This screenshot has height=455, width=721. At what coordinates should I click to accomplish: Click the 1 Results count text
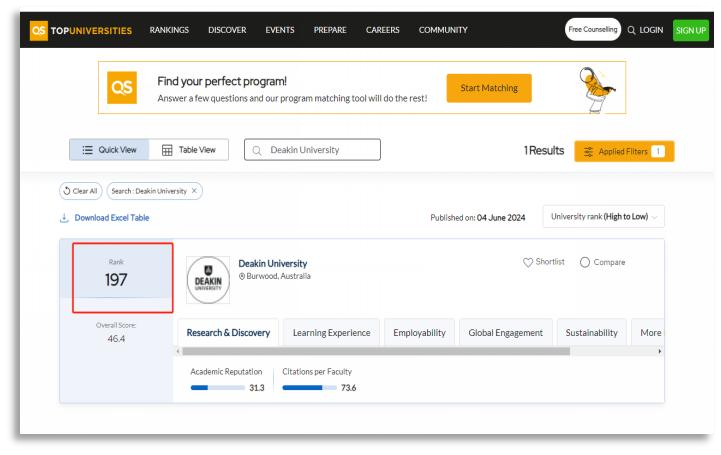(544, 151)
